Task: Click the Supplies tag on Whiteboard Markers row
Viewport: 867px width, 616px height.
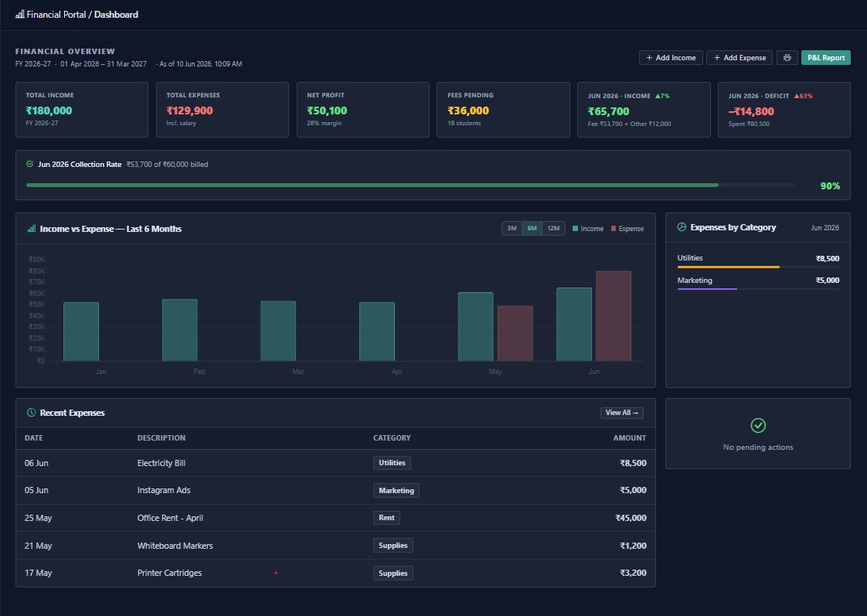Action: 393,545
